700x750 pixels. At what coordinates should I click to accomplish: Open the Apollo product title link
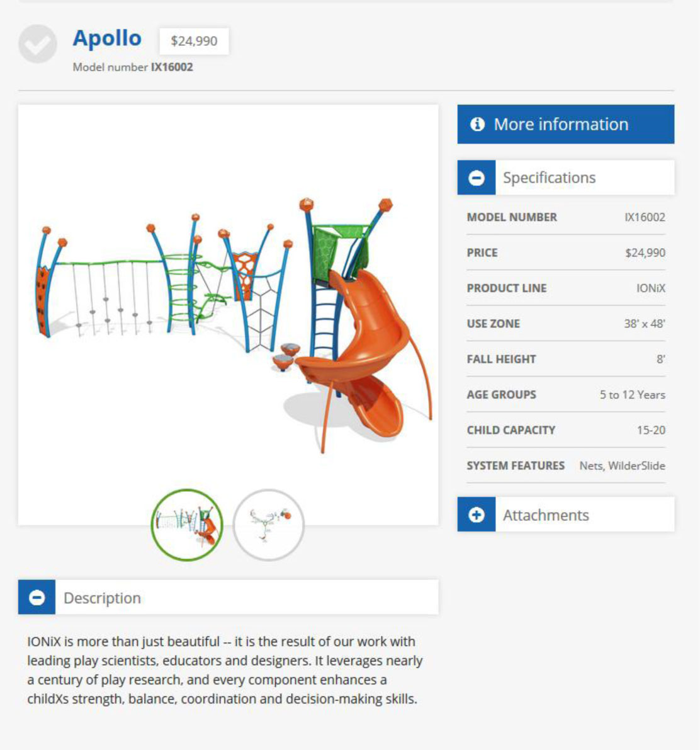click(x=107, y=38)
